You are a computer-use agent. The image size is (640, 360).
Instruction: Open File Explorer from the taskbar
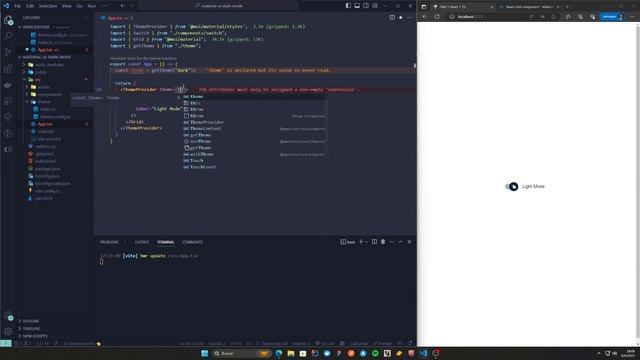[x=291, y=353]
